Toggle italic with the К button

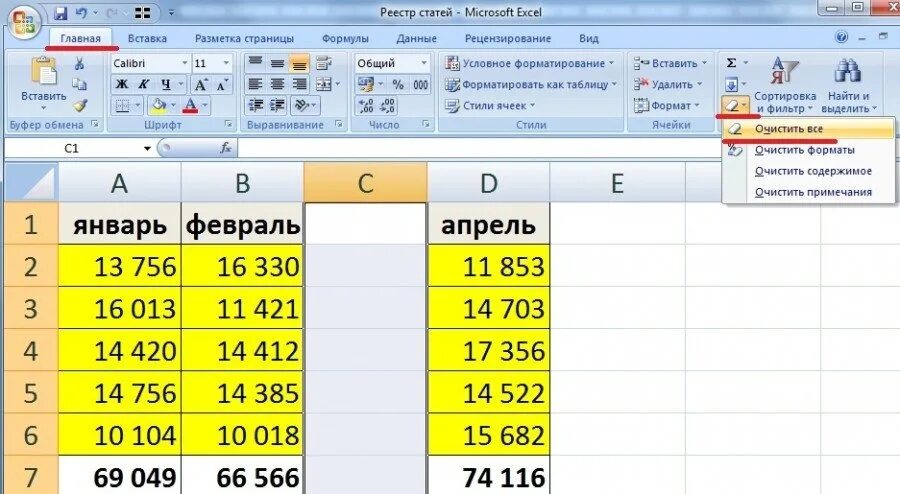(143, 85)
